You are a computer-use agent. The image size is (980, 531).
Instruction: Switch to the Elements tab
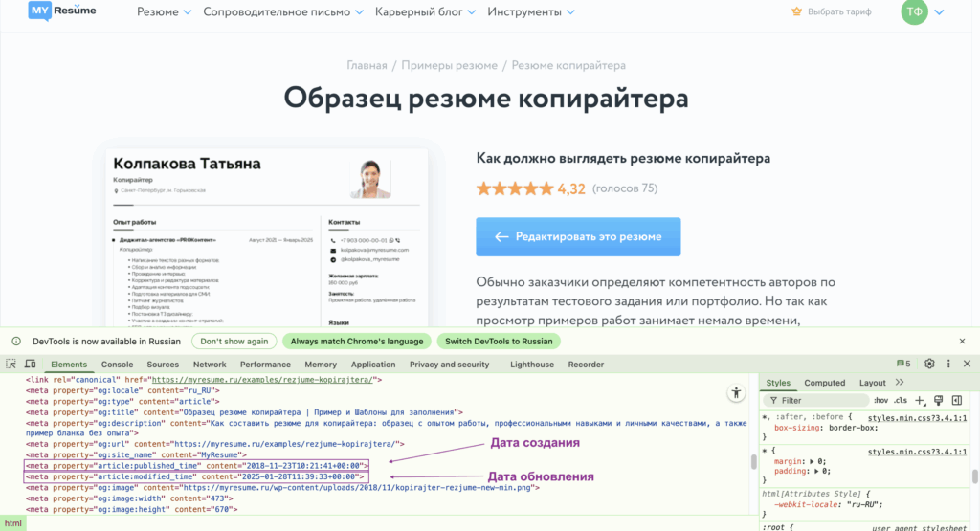click(x=69, y=365)
